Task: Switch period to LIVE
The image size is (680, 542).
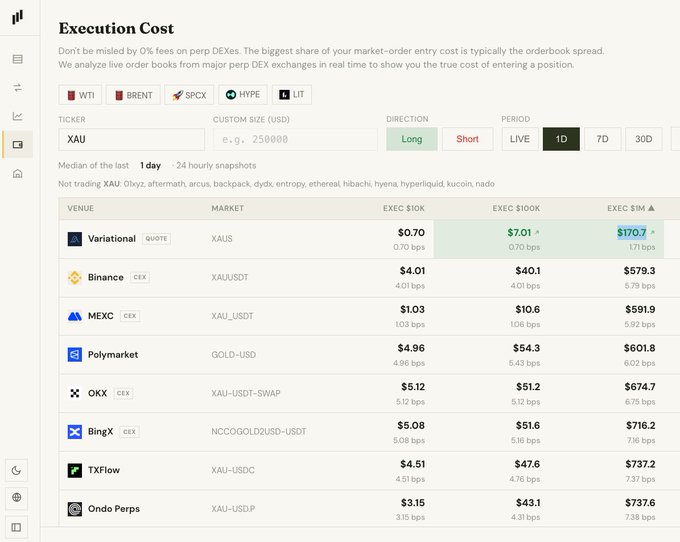Action: click(x=520, y=139)
